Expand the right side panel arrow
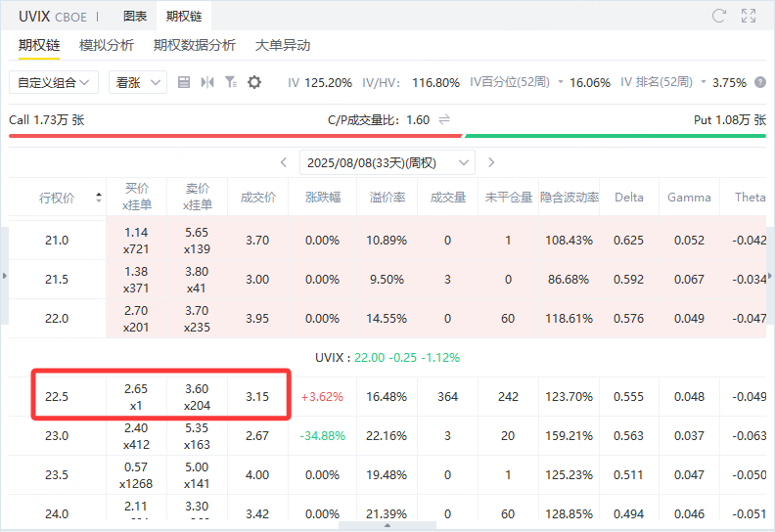The width and height of the screenshot is (775, 532). [x=770, y=276]
